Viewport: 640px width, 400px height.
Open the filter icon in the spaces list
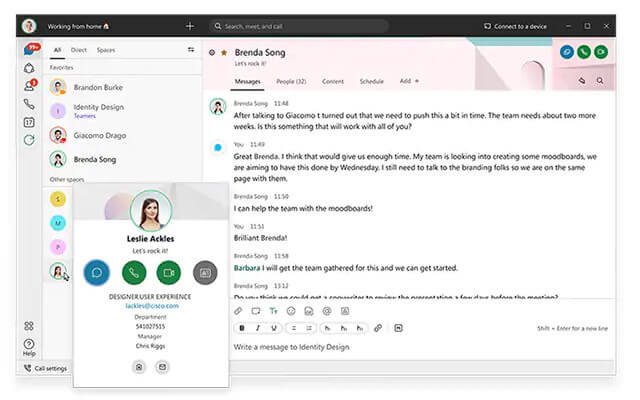pyautogui.click(x=191, y=49)
